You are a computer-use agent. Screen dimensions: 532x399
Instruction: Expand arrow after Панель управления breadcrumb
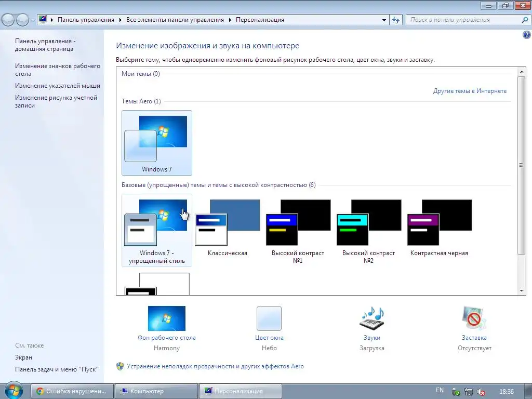(120, 20)
